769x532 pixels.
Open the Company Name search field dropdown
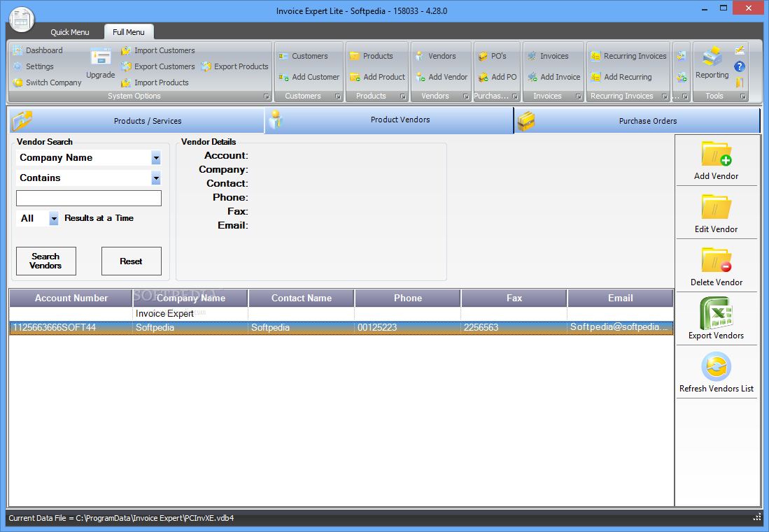[156, 158]
